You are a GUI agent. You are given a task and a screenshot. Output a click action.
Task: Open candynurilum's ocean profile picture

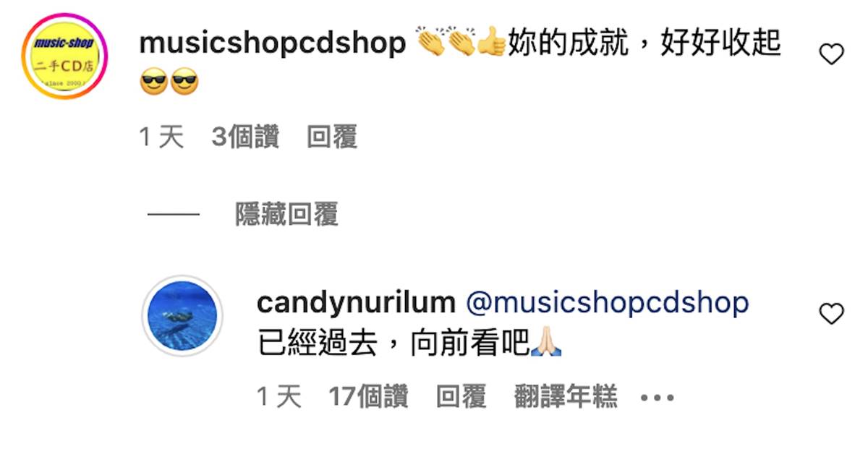[182, 316]
